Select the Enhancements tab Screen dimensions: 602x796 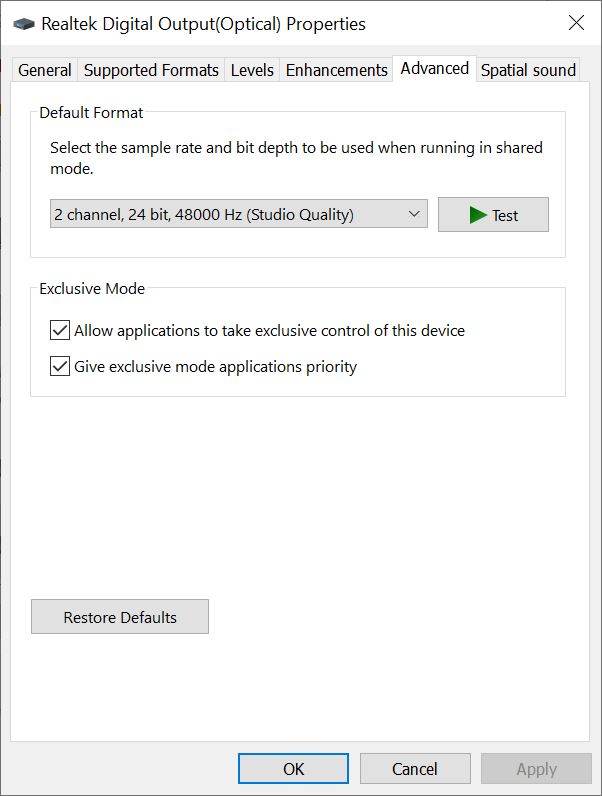336,70
